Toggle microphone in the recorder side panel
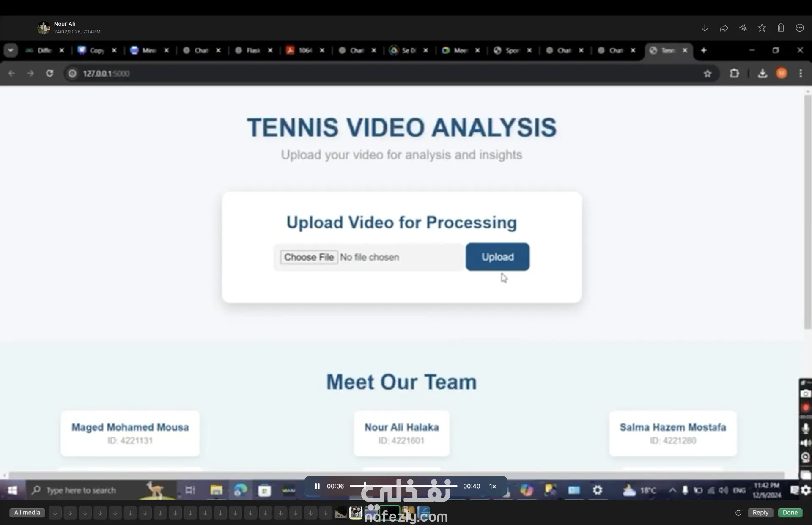Viewport: 812px width, 525px height. tap(806, 429)
